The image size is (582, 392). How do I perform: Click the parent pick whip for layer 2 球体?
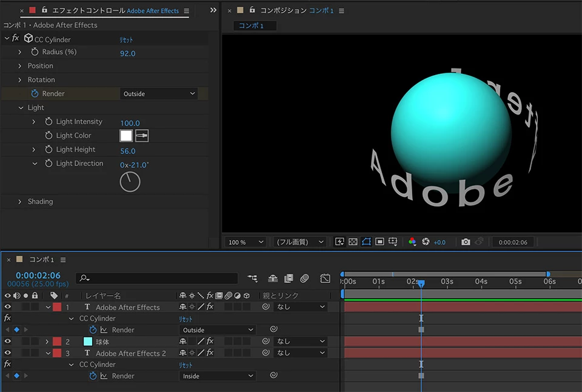click(x=266, y=341)
